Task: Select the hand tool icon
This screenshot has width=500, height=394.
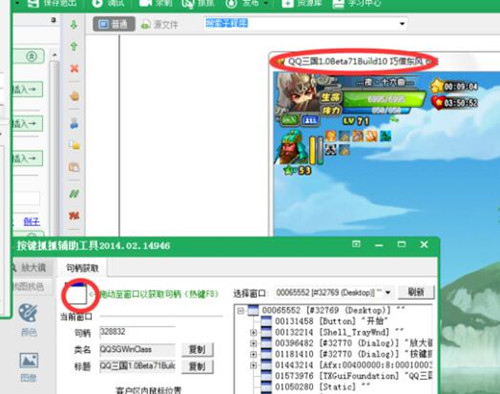Action: point(74,96)
